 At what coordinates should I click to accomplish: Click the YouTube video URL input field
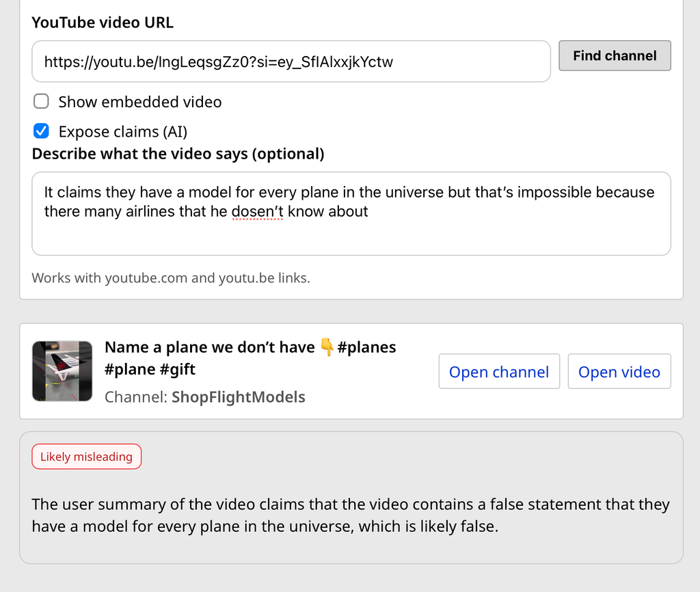(x=291, y=62)
